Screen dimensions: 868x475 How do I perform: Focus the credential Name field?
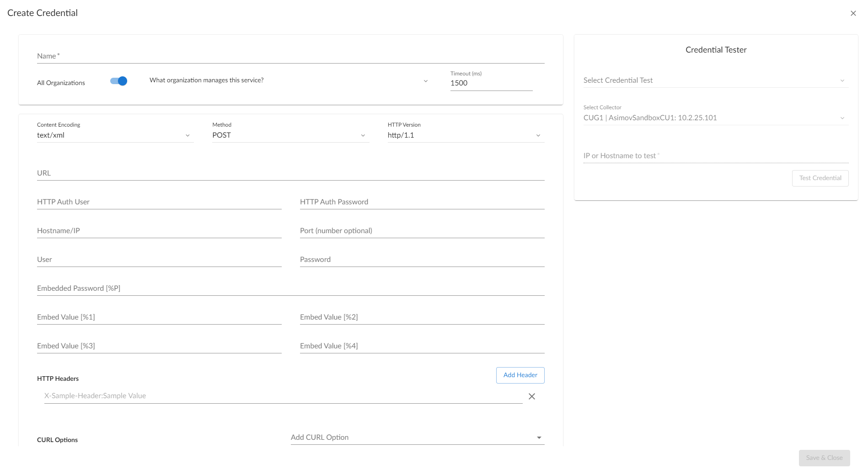click(290, 56)
